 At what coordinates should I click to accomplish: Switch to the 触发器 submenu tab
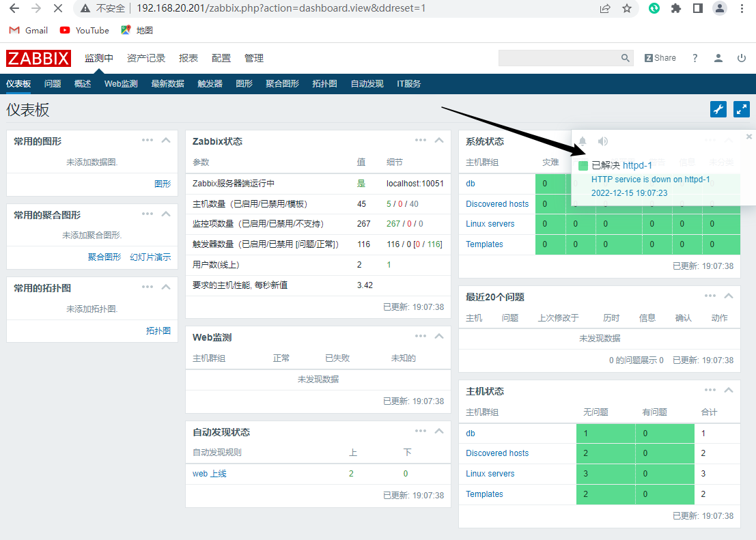point(210,84)
